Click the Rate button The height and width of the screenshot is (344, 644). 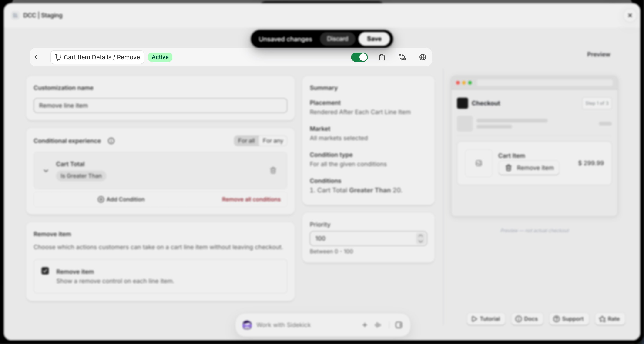click(610, 319)
